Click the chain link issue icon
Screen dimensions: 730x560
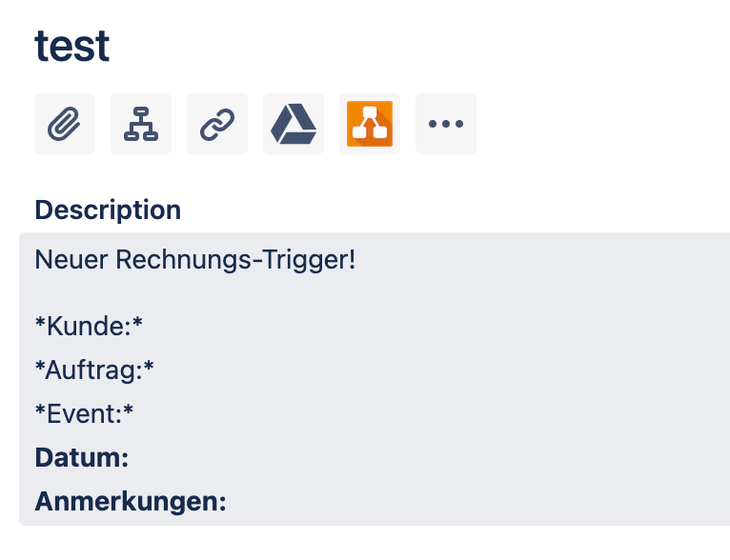[217, 124]
